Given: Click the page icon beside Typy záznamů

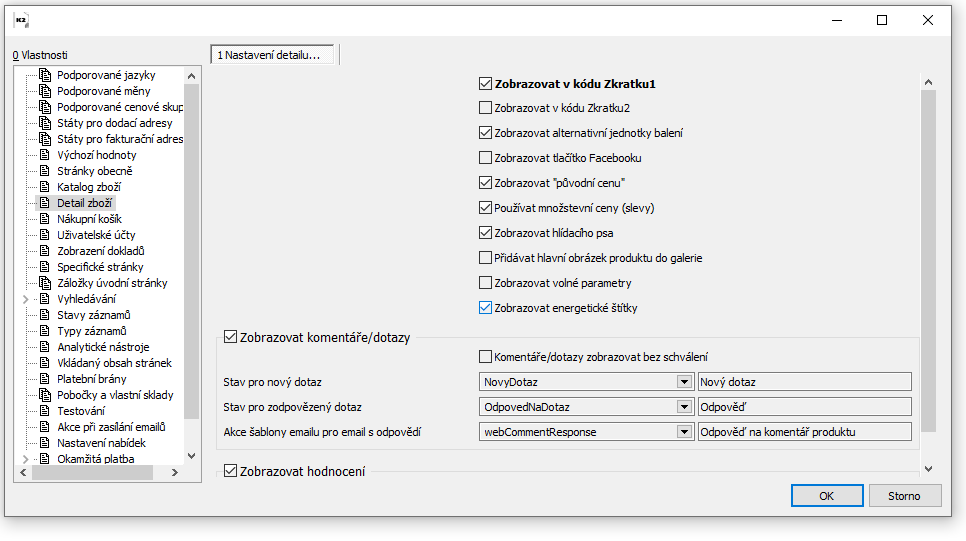Looking at the screenshot, I should 44,332.
